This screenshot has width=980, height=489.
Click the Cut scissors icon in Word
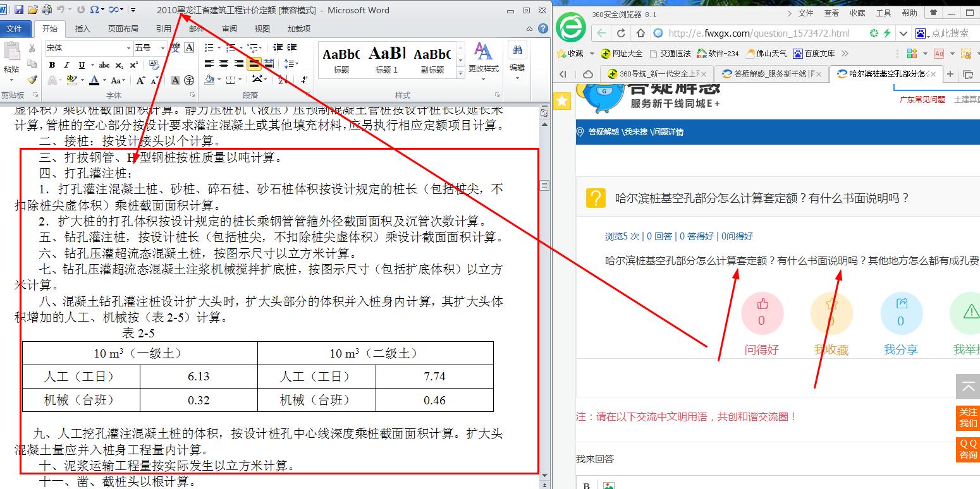[x=32, y=48]
